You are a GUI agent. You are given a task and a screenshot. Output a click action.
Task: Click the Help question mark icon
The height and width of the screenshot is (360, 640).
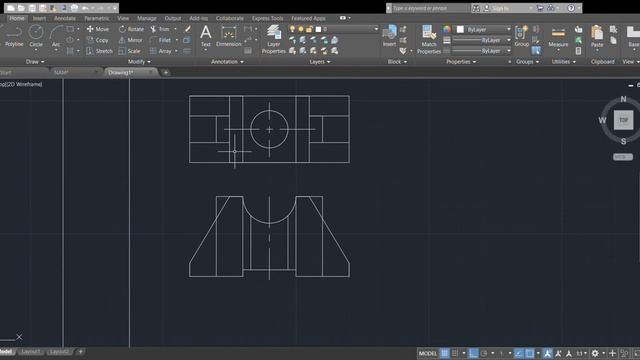pos(571,8)
